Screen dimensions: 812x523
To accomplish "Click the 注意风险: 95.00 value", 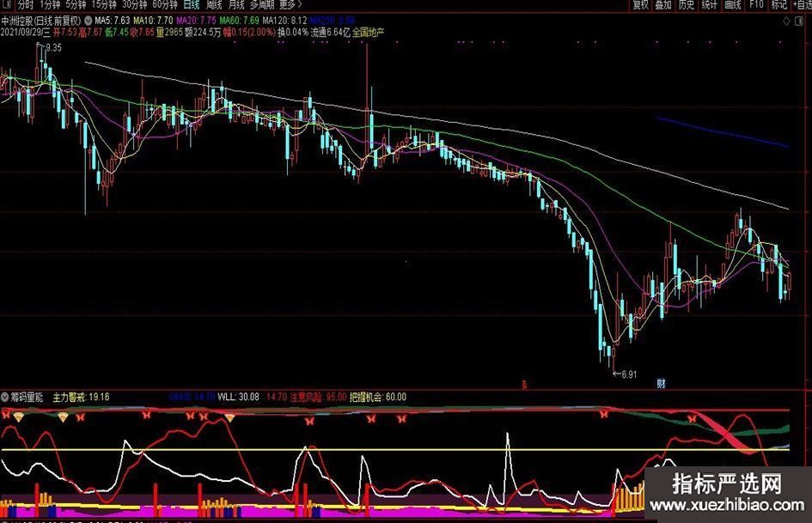I will (x=318, y=397).
